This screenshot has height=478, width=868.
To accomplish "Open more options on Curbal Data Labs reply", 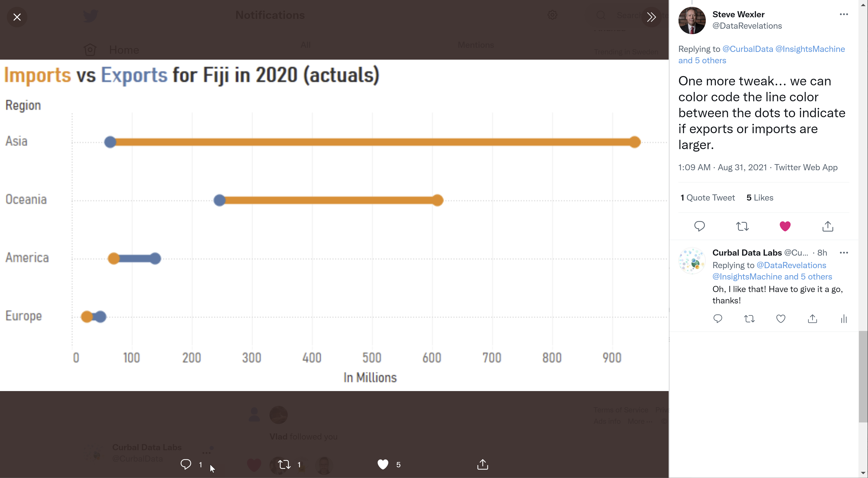I will [x=844, y=252].
